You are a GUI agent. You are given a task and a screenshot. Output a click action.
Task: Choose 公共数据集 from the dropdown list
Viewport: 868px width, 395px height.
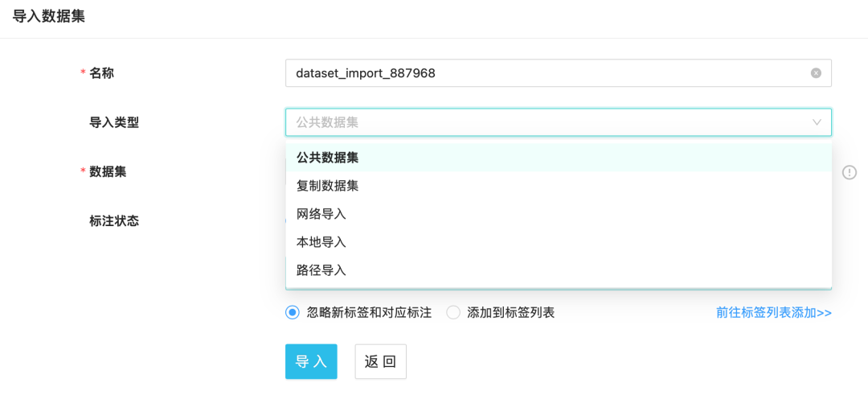(327, 158)
